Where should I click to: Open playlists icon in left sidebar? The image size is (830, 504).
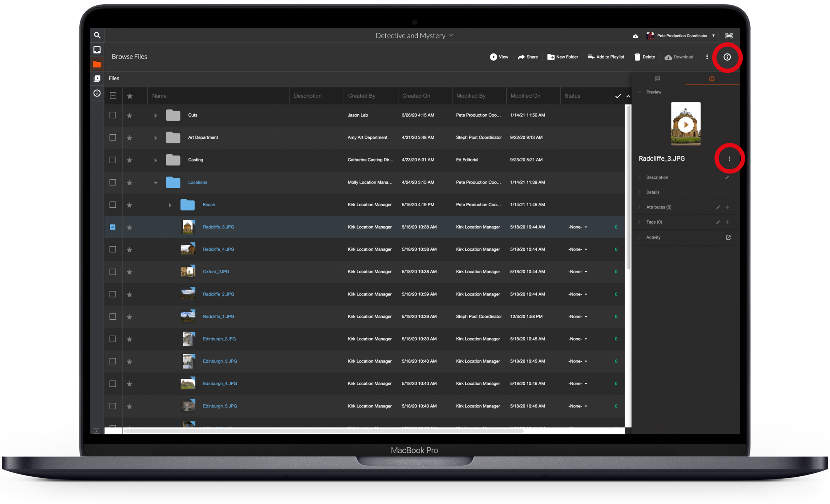[x=97, y=78]
